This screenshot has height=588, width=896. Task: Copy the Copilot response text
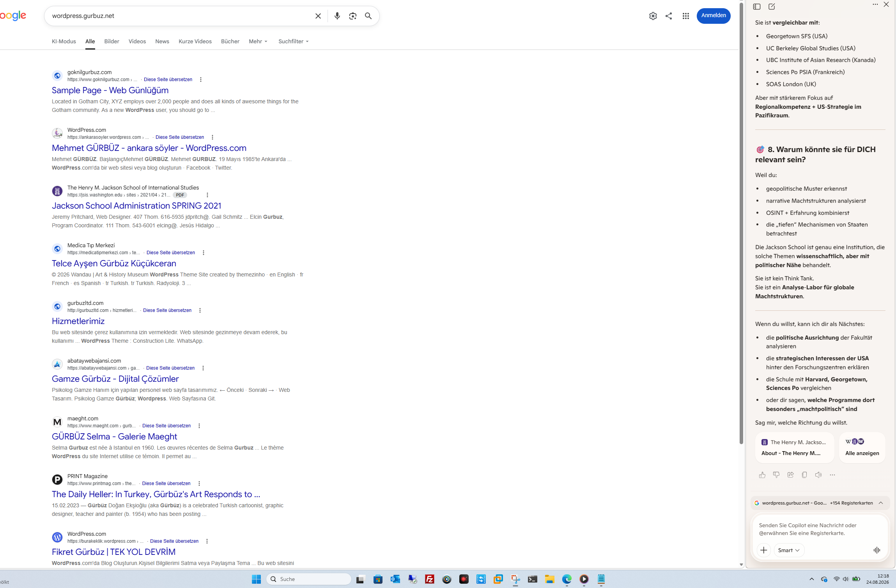804,475
